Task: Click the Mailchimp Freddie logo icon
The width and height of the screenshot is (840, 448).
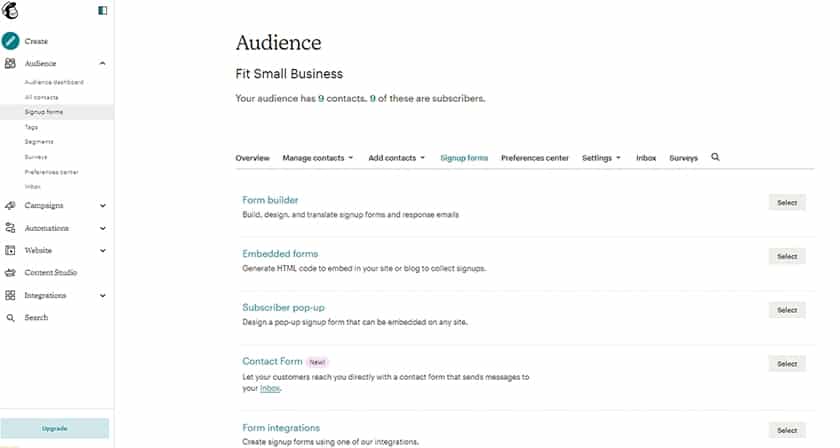Action: (10, 11)
